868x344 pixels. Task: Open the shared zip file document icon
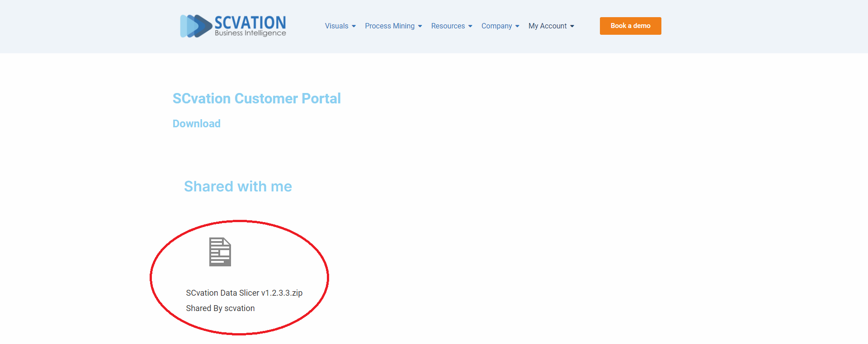point(220,252)
